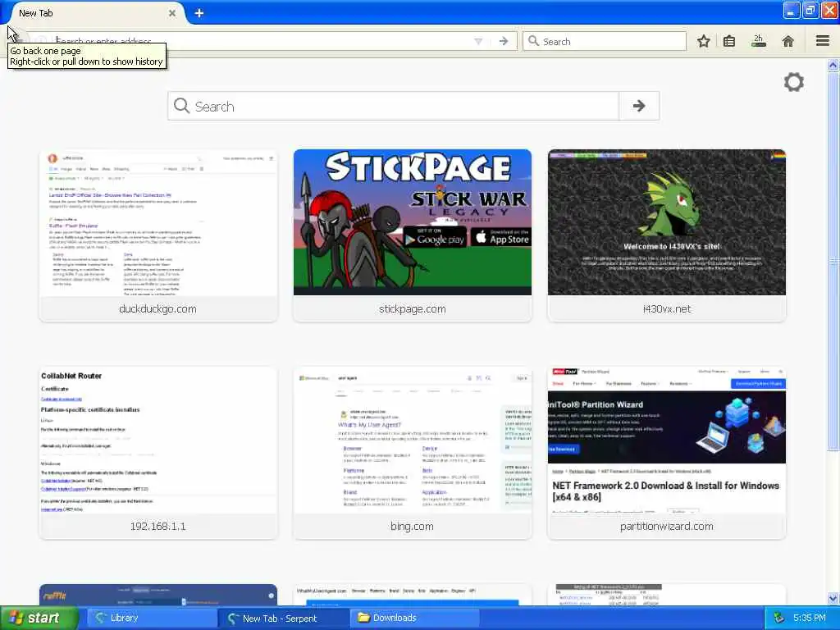840x630 pixels.
Task: Switch to Downloads folder taskbar button
Action: [415, 619]
